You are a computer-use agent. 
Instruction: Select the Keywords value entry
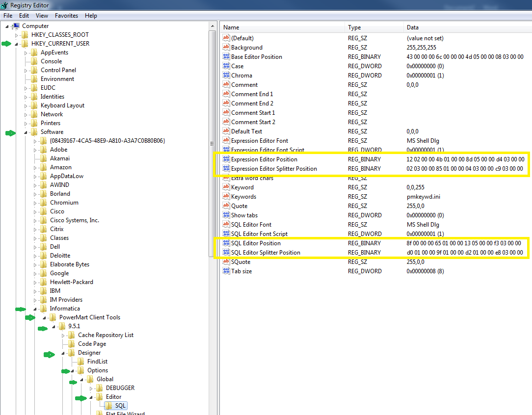(243, 197)
